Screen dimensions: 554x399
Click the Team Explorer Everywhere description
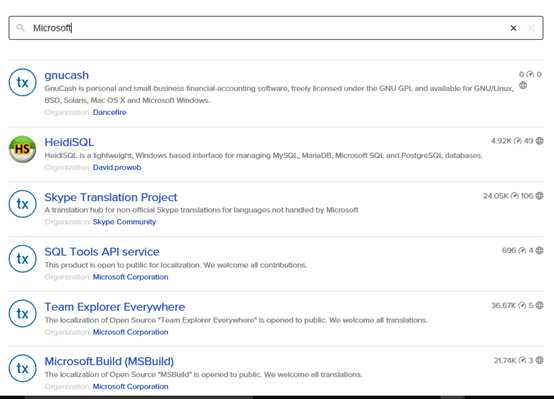[x=236, y=320]
